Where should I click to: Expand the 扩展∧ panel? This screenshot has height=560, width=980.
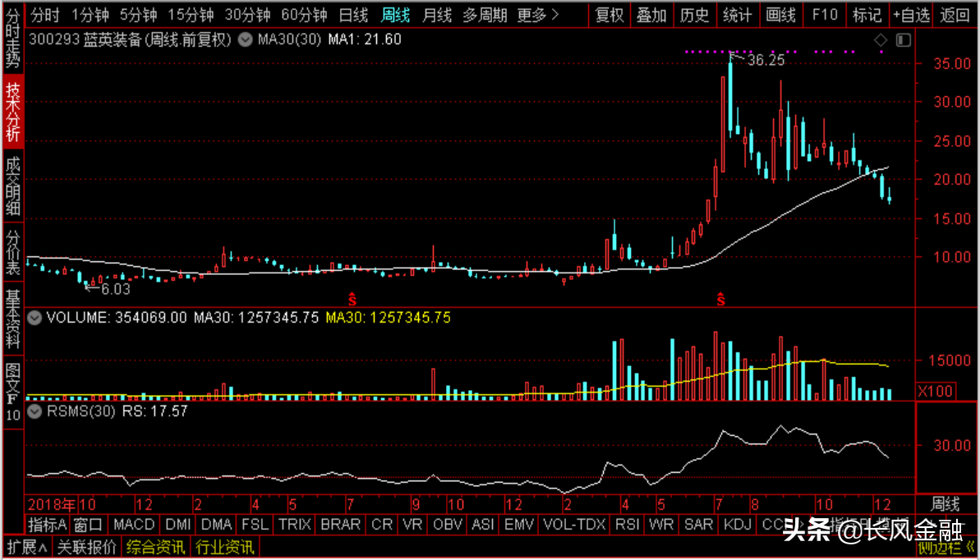tap(25, 549)
